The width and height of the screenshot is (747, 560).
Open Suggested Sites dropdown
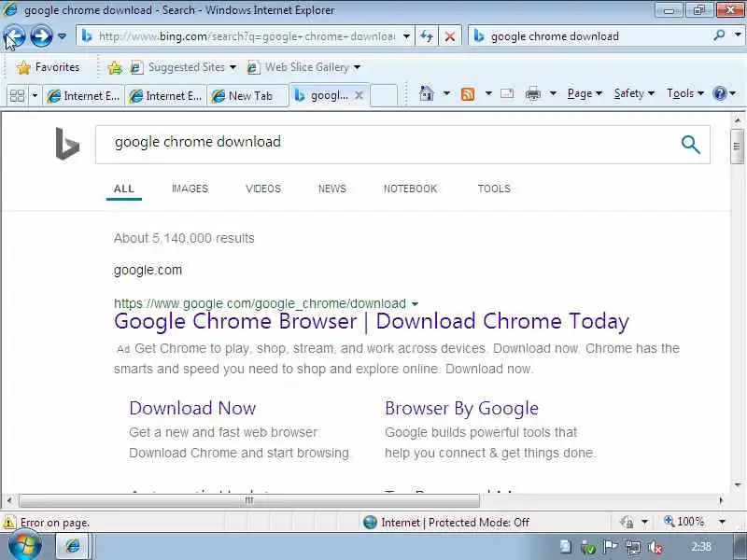[x=184, y=67]
